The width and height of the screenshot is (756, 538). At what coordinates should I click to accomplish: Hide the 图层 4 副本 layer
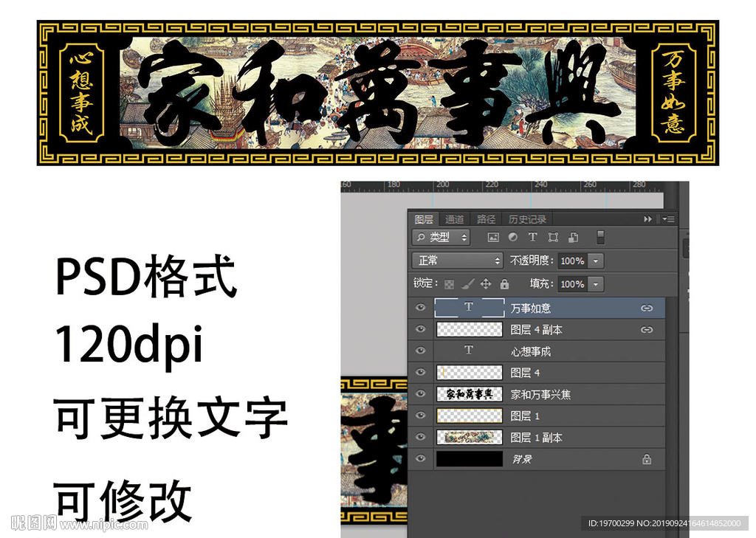(x=420, y=329)
